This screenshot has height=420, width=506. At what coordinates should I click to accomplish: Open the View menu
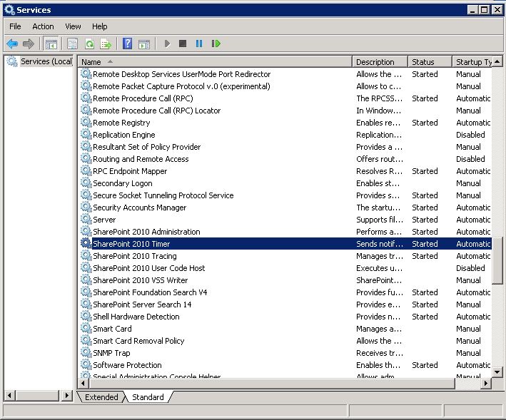pyautogui.click(x=73, y=26)
